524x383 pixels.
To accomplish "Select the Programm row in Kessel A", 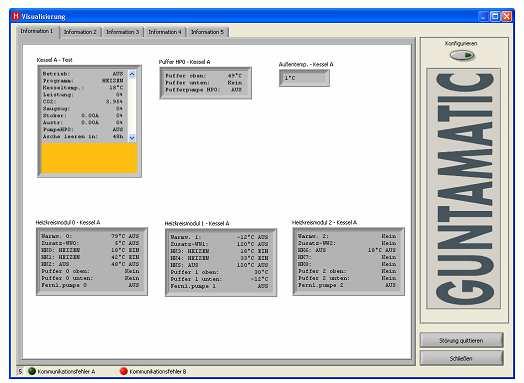I will (83, 81).
